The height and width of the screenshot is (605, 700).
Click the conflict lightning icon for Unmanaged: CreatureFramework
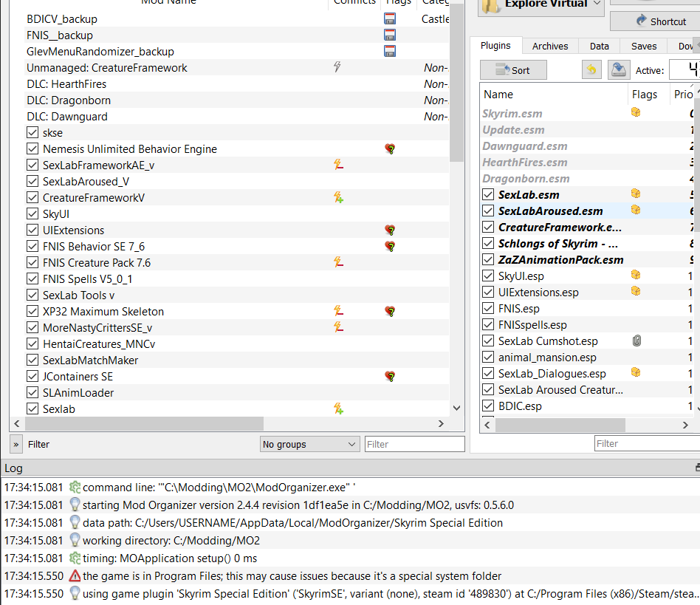337,67
